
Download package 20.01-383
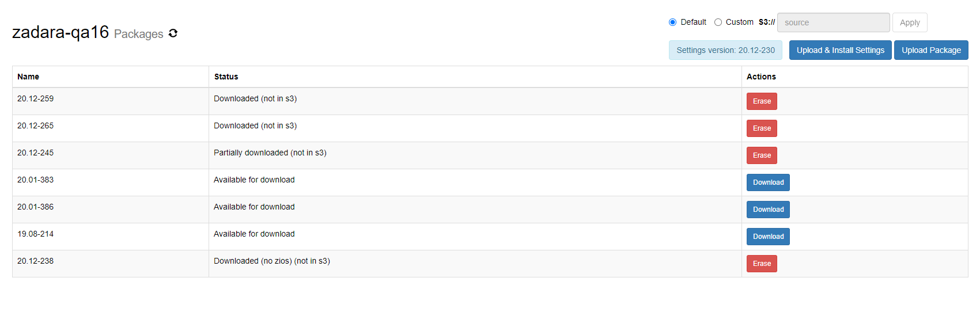click(768, 182)
